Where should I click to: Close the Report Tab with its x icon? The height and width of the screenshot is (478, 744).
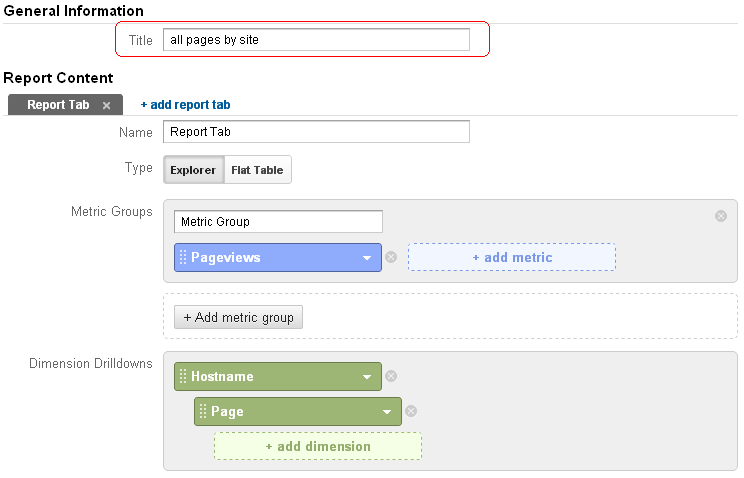[x=106, y=105]
